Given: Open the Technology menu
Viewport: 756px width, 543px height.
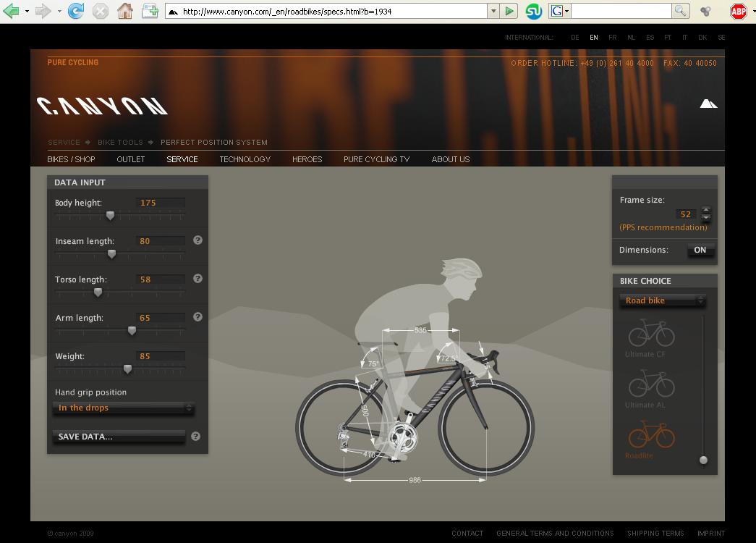Looking at the screenshot, I should [x=245, y=159].
